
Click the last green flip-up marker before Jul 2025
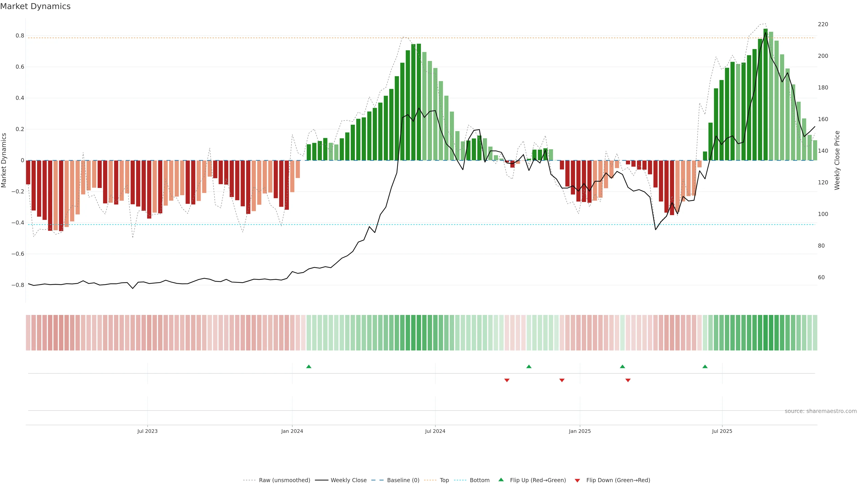(705, 366)
